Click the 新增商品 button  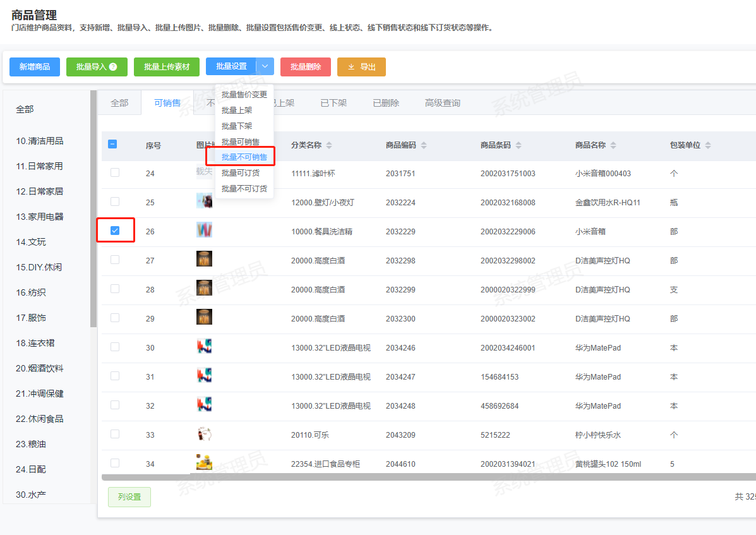pyautogui.click(x=35, y=67)
